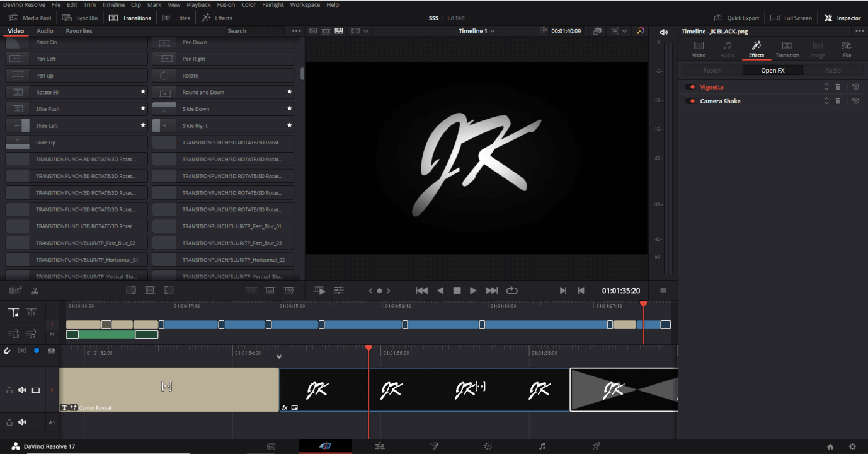Delete the Vignette effect with trash icon
The width and height of the screenshot is (868, 454).
pos(838,87)
